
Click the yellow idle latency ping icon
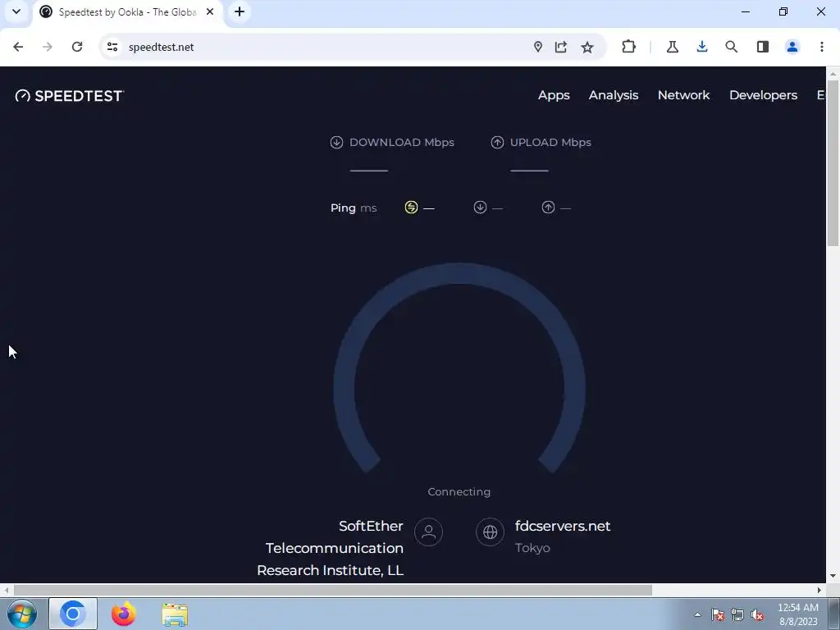[411, 208]
